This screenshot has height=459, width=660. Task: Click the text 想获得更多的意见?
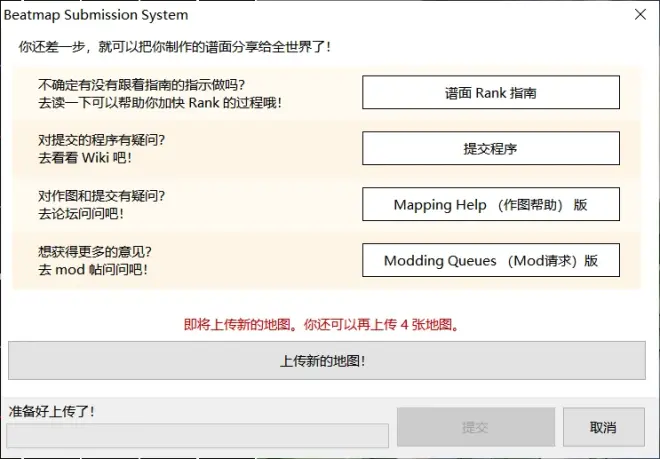[95, 252]
